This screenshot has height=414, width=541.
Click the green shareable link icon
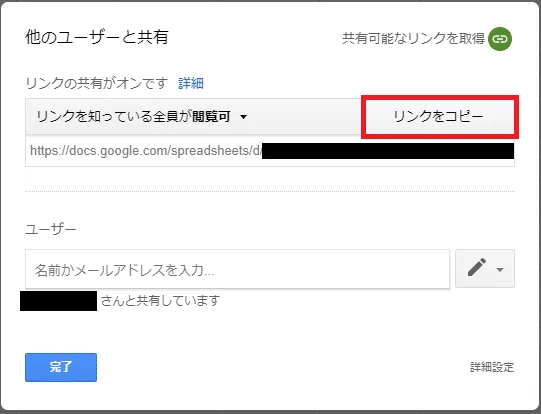tap(500, 39)
